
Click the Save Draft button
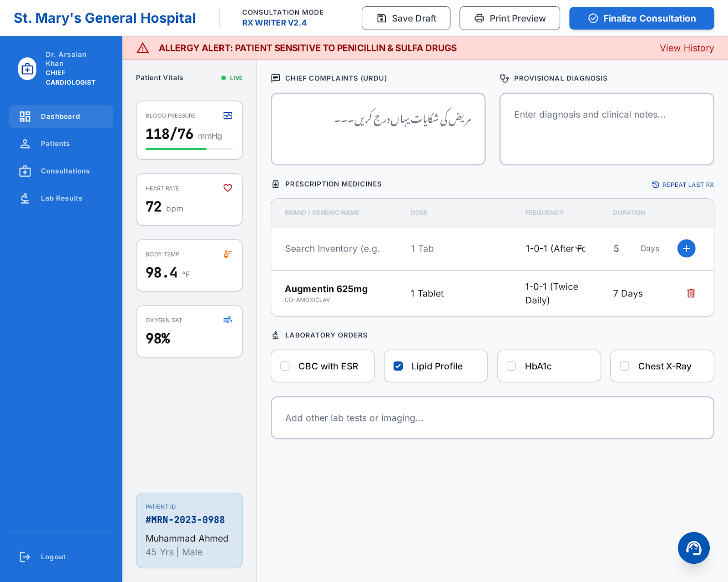(x=406, y=18)
